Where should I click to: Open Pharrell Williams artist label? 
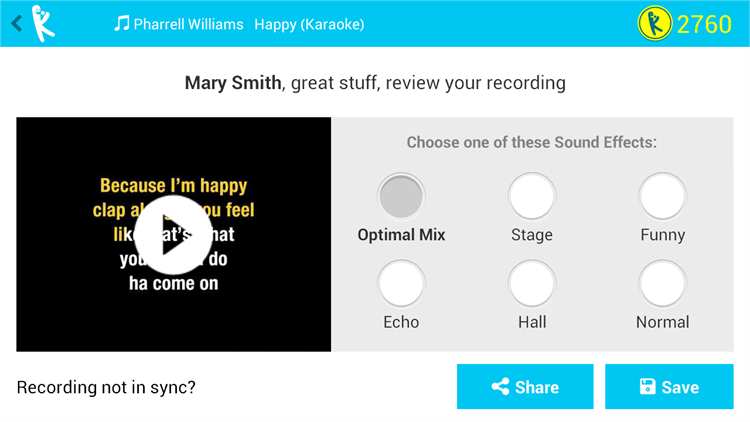188,24
